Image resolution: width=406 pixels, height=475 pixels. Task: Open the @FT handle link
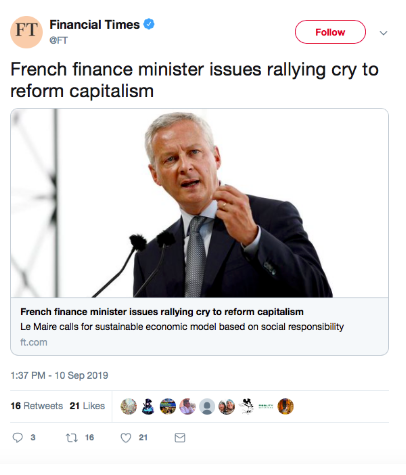(x=59, y=40)
